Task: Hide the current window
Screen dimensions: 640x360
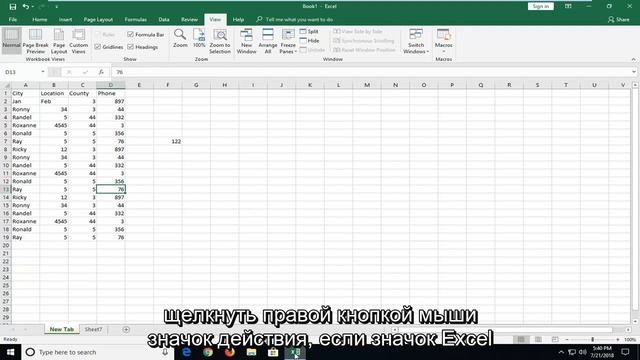Action: click(x=310, y=40)
